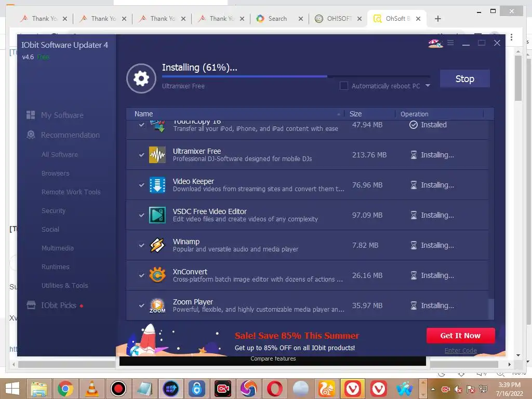Uncheck the Zoom Player row checkbox
The image size is (532, 399).
pos(141,305)
